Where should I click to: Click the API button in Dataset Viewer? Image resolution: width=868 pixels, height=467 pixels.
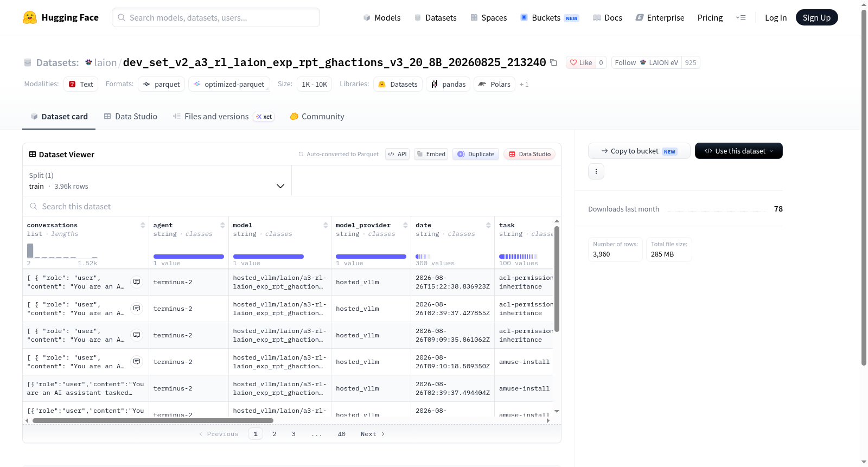[x=397, y=154]
